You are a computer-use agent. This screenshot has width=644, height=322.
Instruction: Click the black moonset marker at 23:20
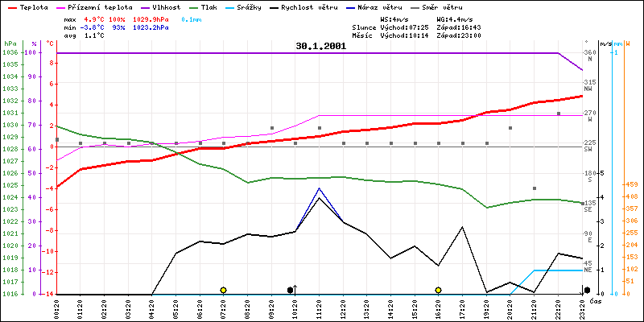(x=587, y=290)
